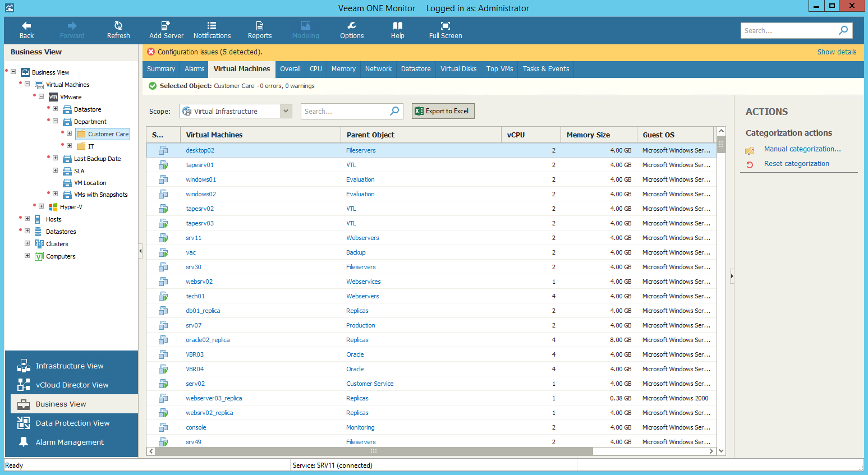
Task: Click the VMware tree node icon
Action: coord(53,97)
